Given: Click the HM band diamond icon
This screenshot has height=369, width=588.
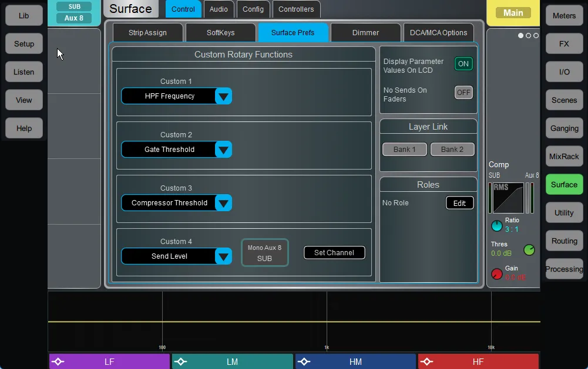Looking at the screenshot, I should point(304,361).
